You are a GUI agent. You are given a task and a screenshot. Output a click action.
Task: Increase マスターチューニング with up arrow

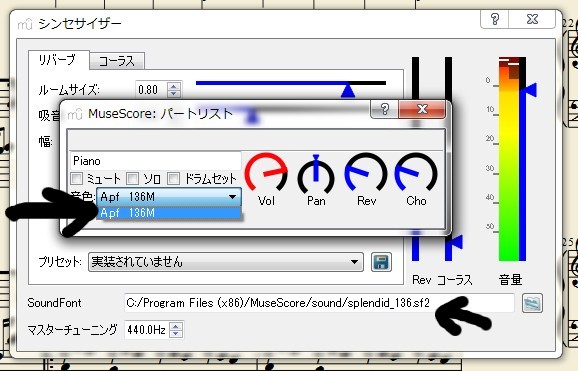(176, 325)
